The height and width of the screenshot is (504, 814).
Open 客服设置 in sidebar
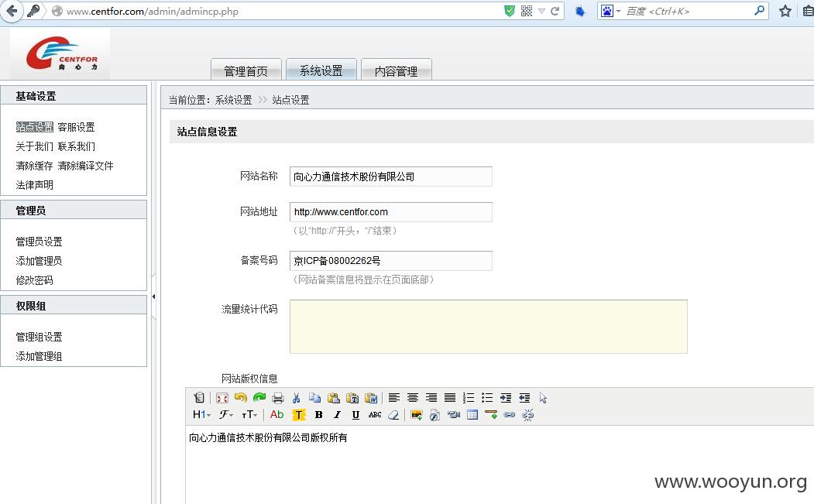click(77, 127)
